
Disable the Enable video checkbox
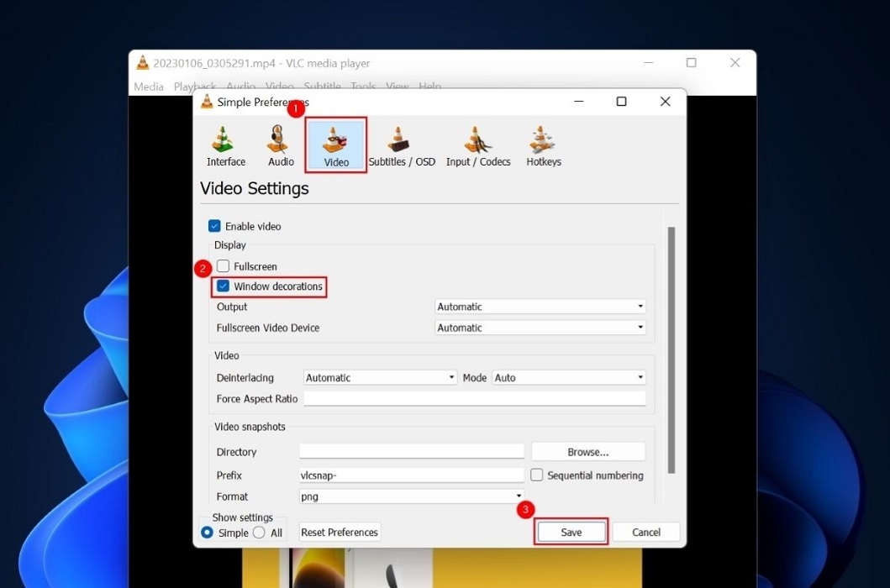215,226
